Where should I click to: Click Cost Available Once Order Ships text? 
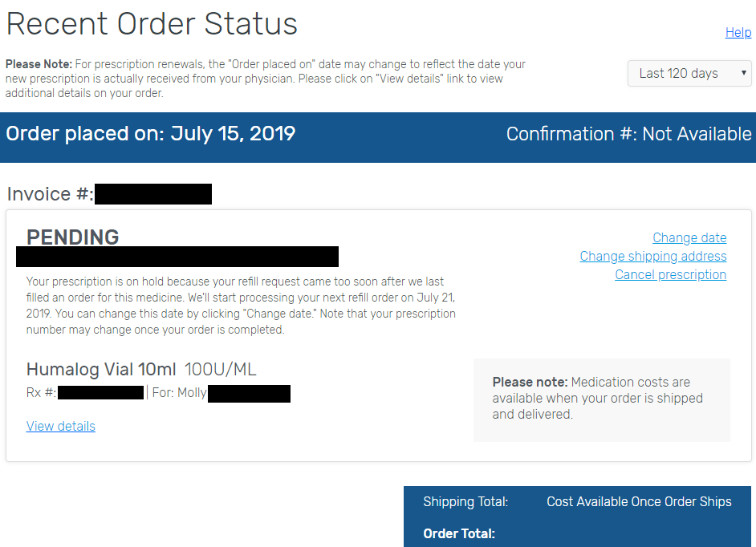[x=639, y=501]
